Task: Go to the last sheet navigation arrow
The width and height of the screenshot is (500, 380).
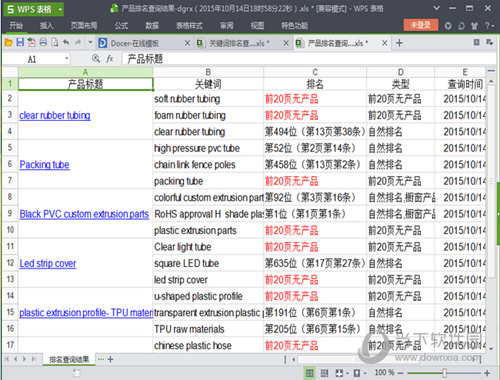Action: (33, 359)
